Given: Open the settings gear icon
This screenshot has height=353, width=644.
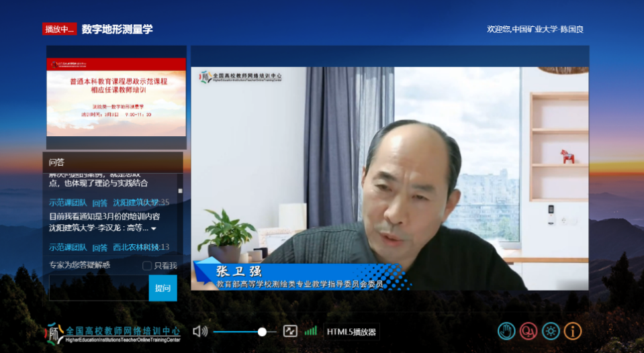Looking at the screenshot, I should [x=551, y=331].
